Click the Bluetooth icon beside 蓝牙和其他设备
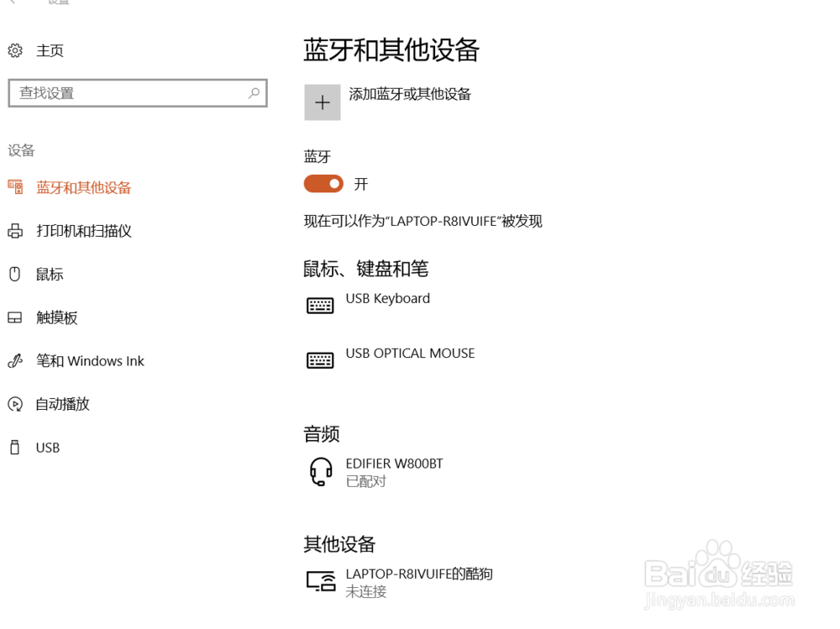 coord(15,186)
